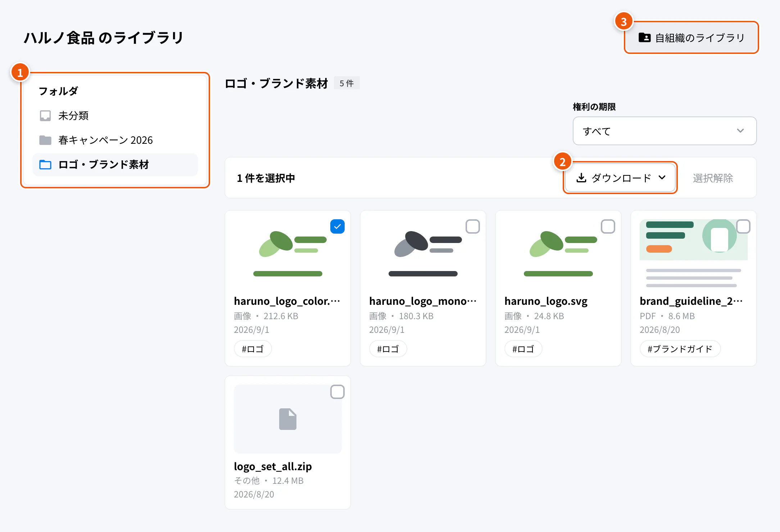Click 選択解除 to clear selection

(x=713, y=178)
